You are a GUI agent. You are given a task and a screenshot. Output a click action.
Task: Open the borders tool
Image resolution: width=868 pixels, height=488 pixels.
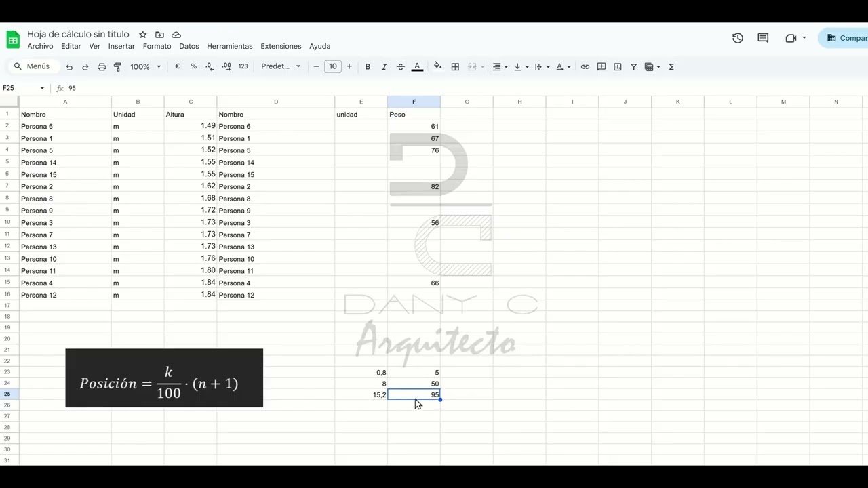coord(455,67)
